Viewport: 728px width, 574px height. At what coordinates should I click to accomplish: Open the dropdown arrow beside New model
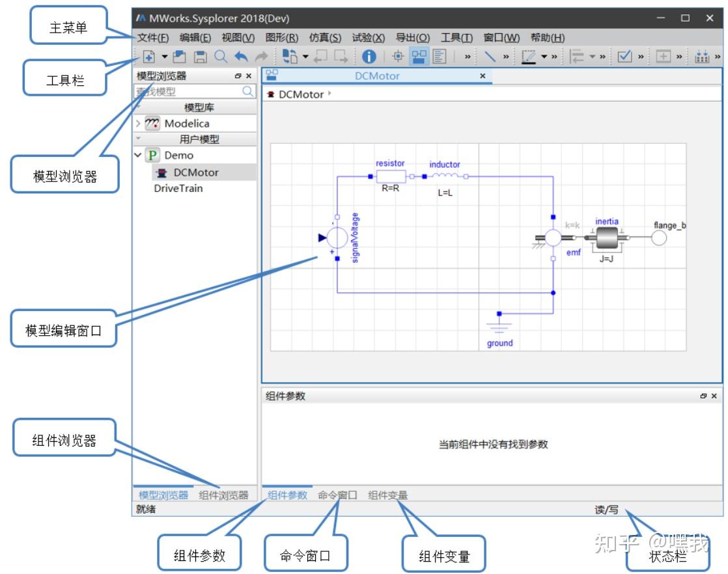click(x=164, y=57)
